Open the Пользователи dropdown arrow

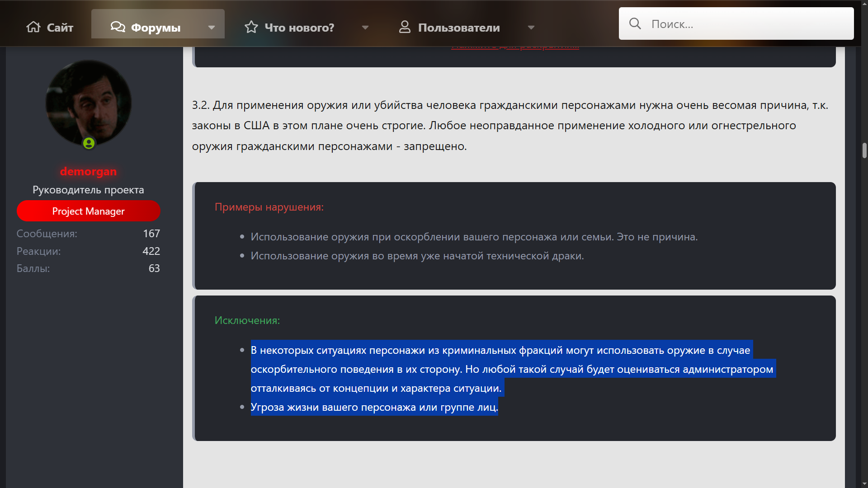coord(531,28)
